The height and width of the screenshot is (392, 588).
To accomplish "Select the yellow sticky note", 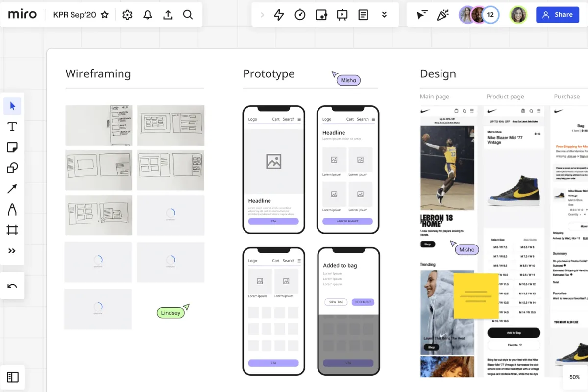I will pyautogui.click(x=476, y=296).
